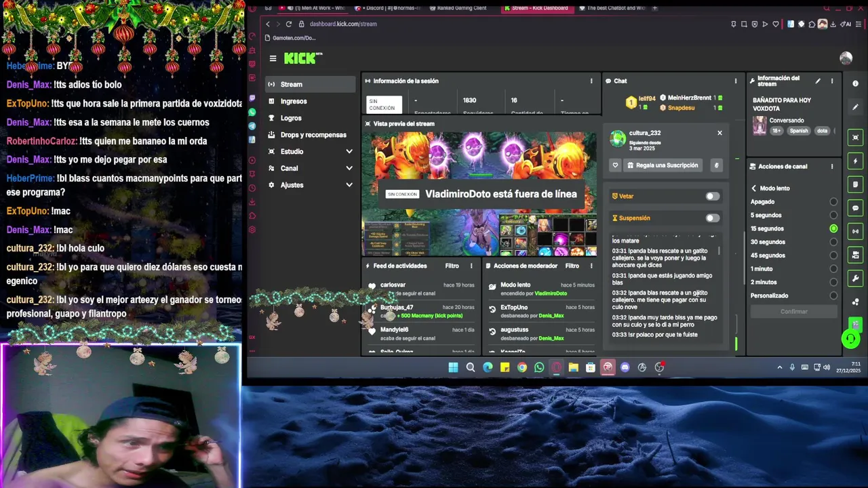The image size is (868, 488).
Task: Open Feed de actividades options menu
Action: click(x=471, y=266)
